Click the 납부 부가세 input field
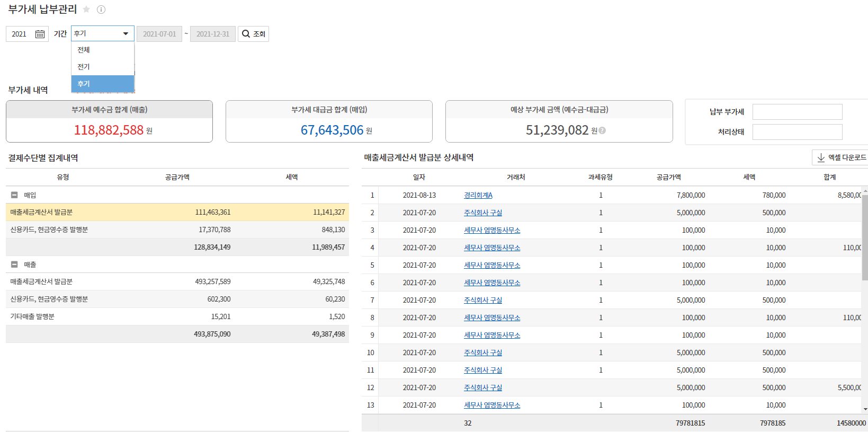This screenshot has height=432, width=868. point(797,112)
